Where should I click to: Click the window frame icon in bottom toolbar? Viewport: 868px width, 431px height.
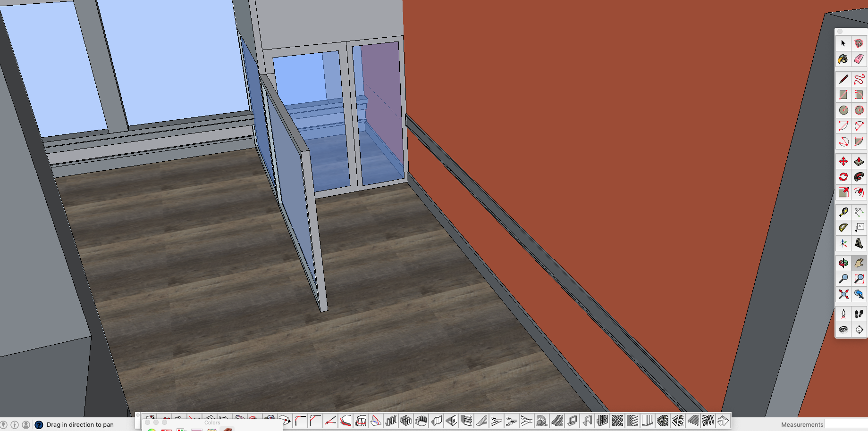coord(572,421)
